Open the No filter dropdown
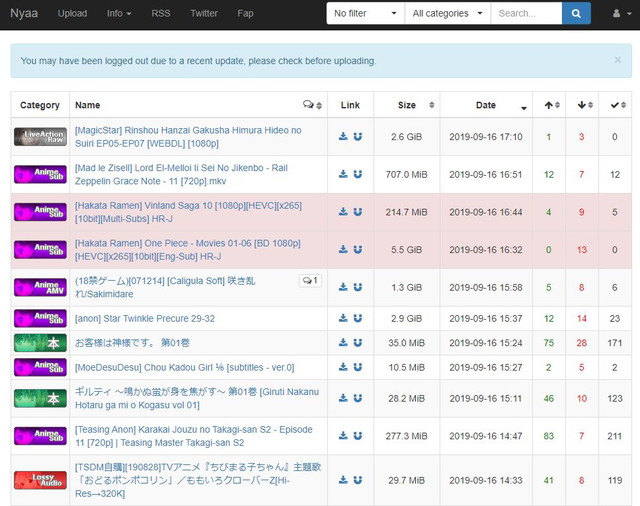640x506 pixels. tap(365, 13)
